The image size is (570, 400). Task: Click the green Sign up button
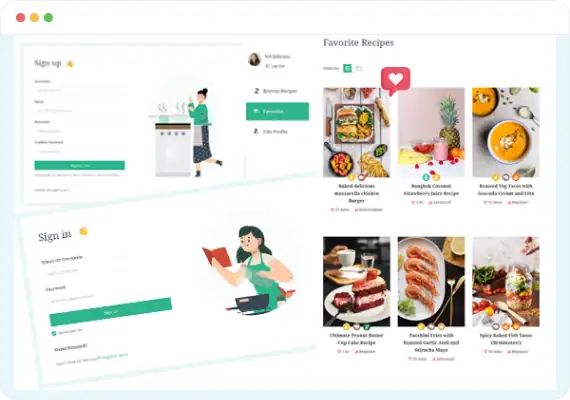[x=80, y=165]
